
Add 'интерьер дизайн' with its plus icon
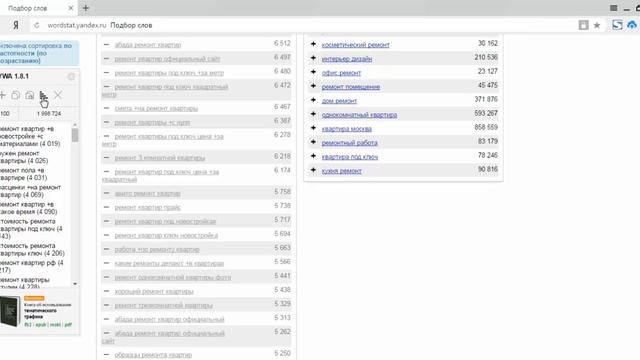coord(313,58)
